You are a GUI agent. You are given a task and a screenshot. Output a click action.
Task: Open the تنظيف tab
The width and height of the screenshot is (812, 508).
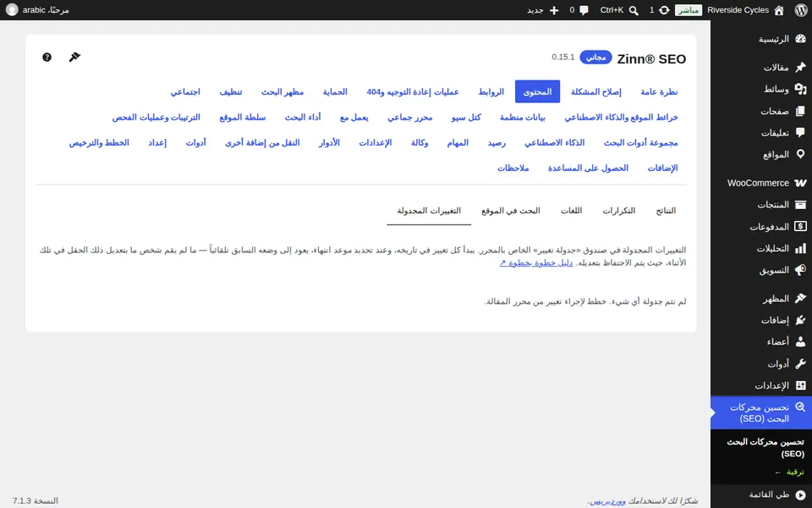(x=230, y=91)
